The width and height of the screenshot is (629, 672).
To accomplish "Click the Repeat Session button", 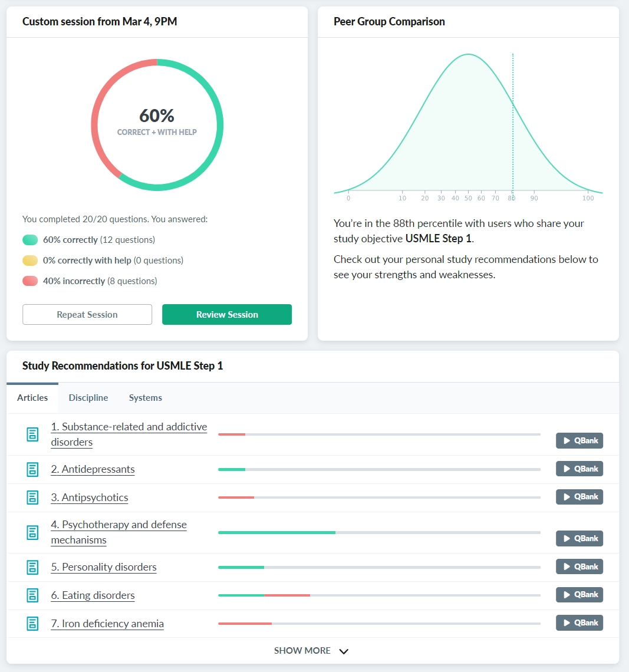I will click(x=87, y=315).
